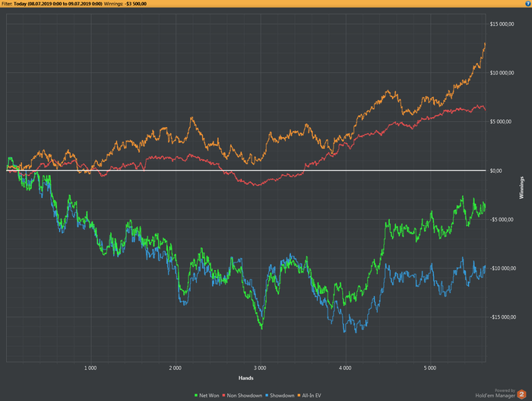Click the Hold'em Manager 2 logo icon

pos(521,395)
